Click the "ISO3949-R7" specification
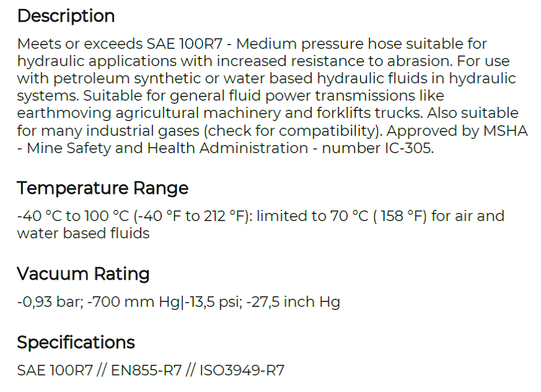 tap(242, 370)
